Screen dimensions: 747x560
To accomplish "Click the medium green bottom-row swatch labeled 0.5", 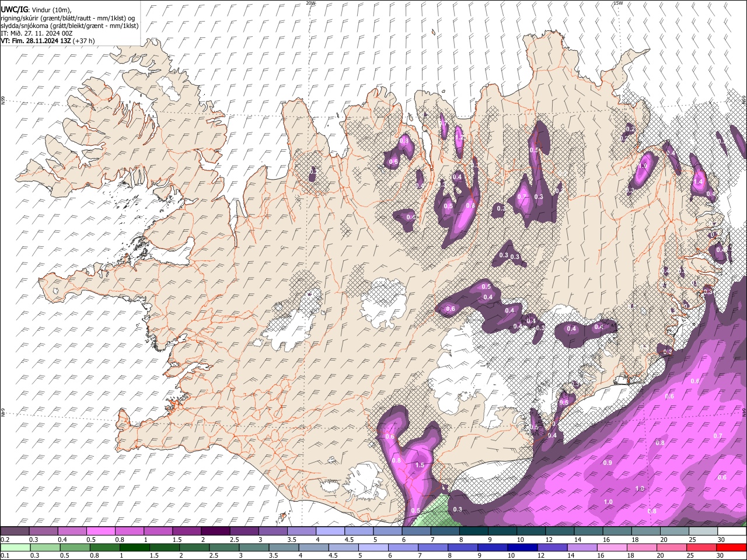I will [75, 548].
